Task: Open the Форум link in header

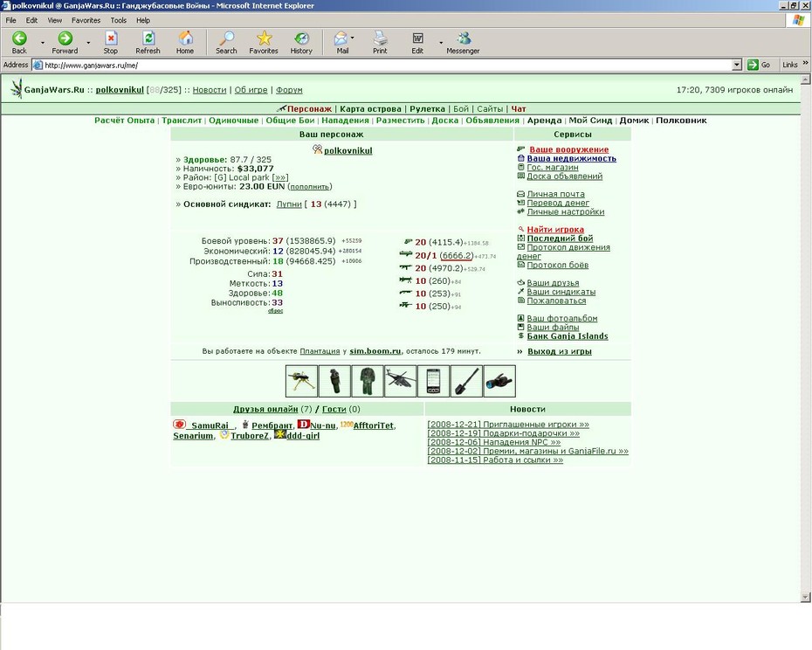Action: [289, 90]
